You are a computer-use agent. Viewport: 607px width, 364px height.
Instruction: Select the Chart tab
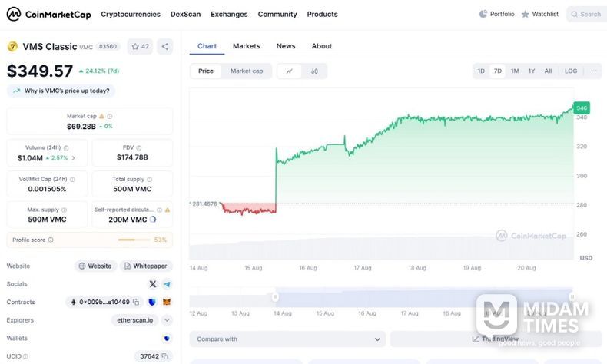click(x=207, y=46)
